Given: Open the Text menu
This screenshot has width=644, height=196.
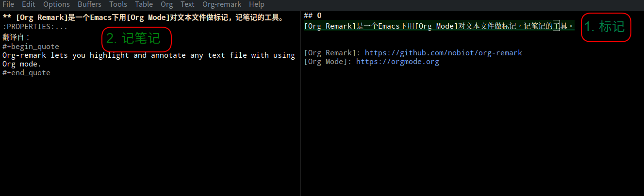Looking at the screenshot, I should [x=187, y=4].
